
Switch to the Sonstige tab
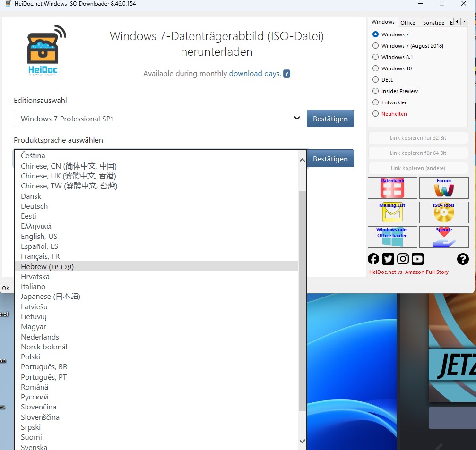[x=433, y=23]
